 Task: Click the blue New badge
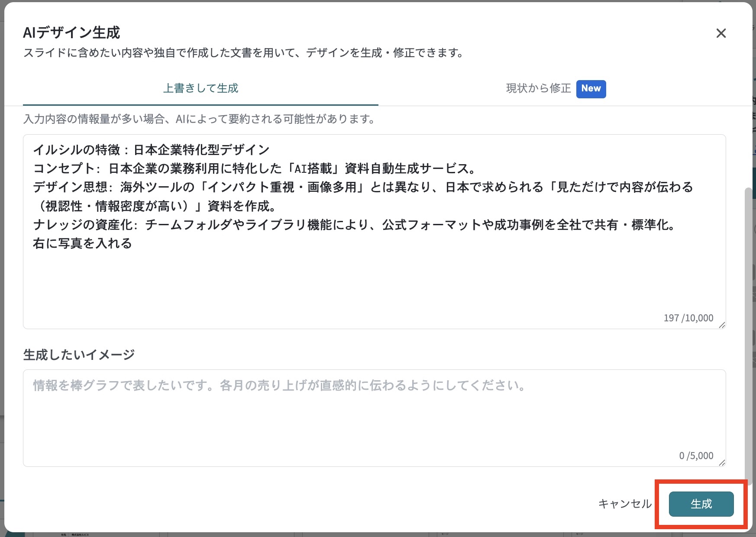[x=591, y=89]
